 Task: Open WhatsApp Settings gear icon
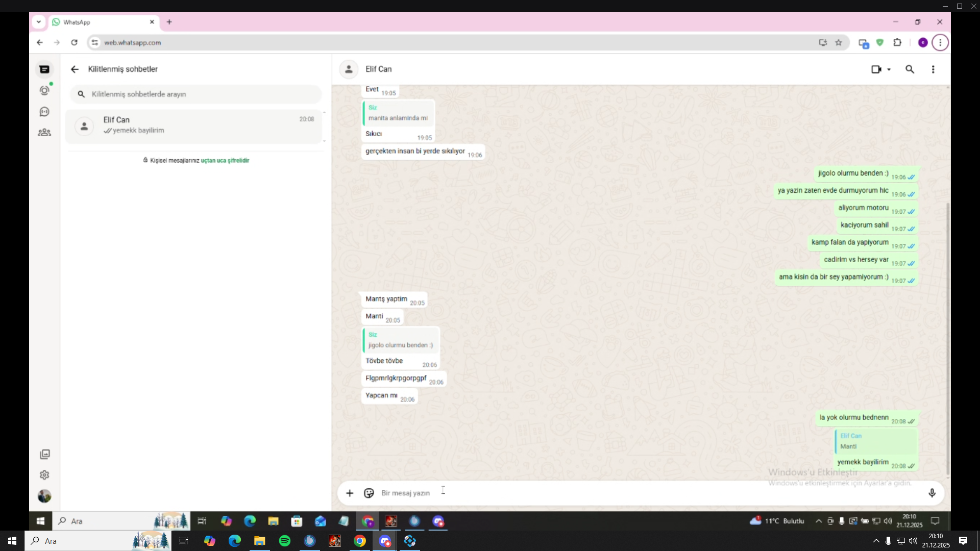click(44, 475)
